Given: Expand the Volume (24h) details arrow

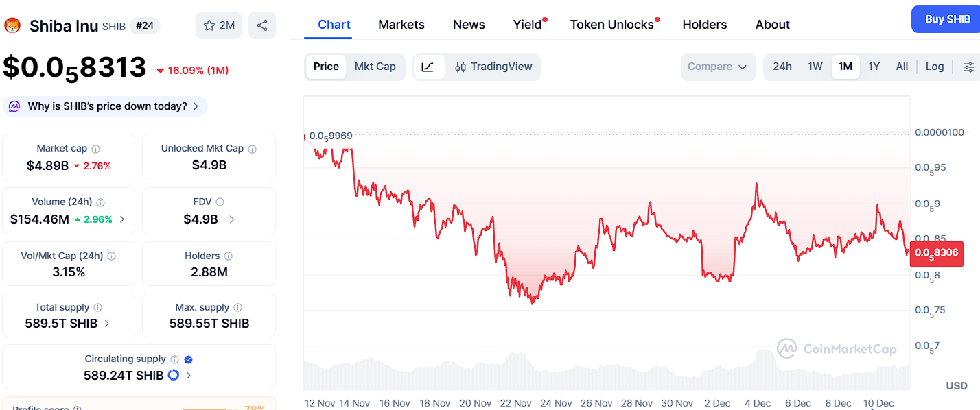Looking at the screenshot, I should click(x=122, y=219).
